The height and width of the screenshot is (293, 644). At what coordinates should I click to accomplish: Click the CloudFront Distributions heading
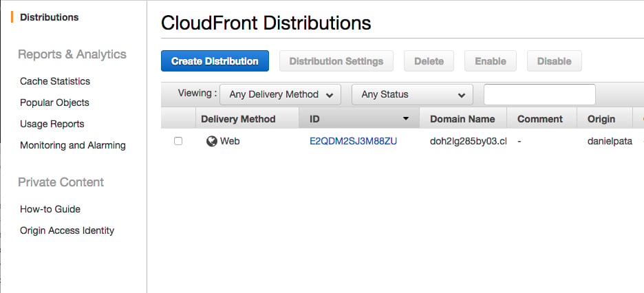pyautogui.click(x=266, y=23)
